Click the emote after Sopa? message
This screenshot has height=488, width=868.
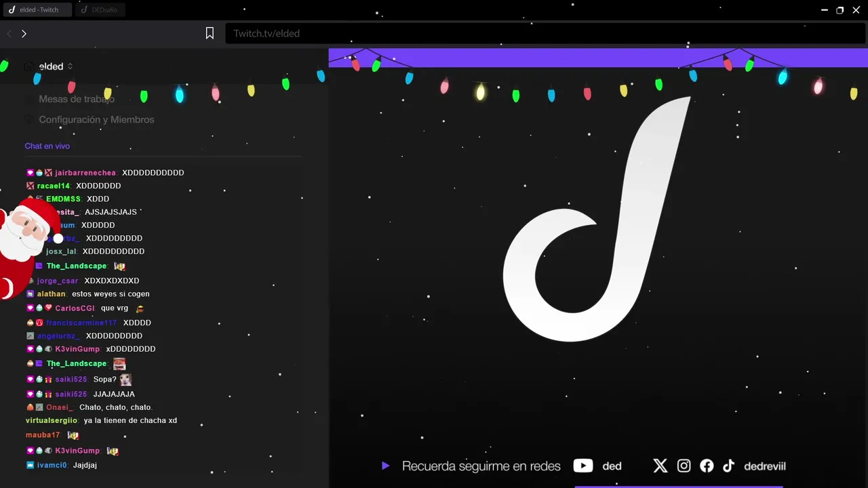click(x=125, y=380)
